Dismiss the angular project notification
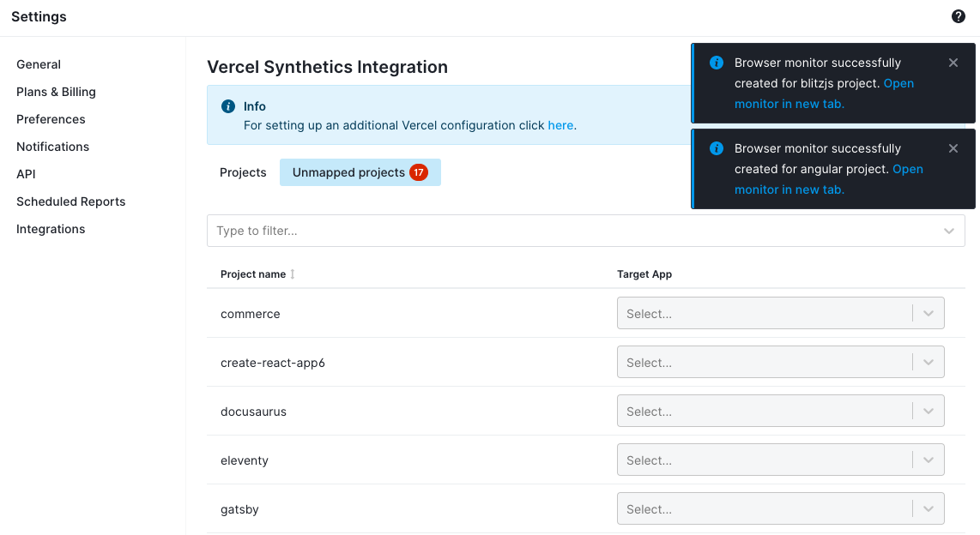980x535 pixels. tap(953, 148)
